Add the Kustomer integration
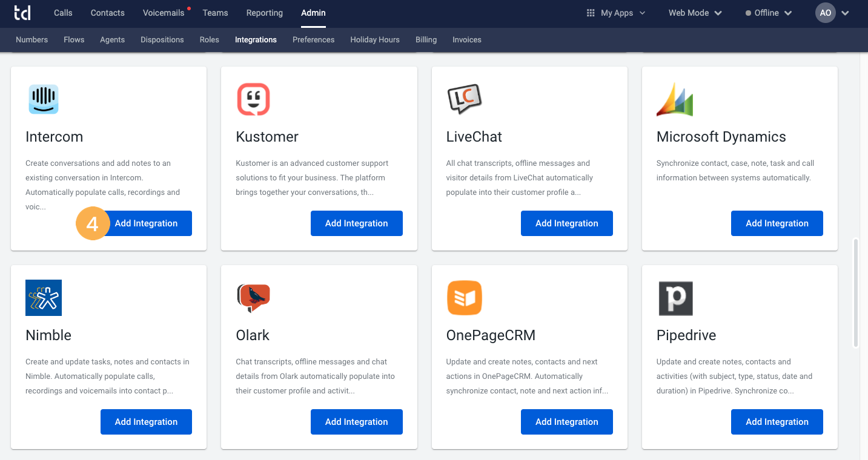This screenshot has height=460, width=868. pyautogui.click(x=357, y=223)
